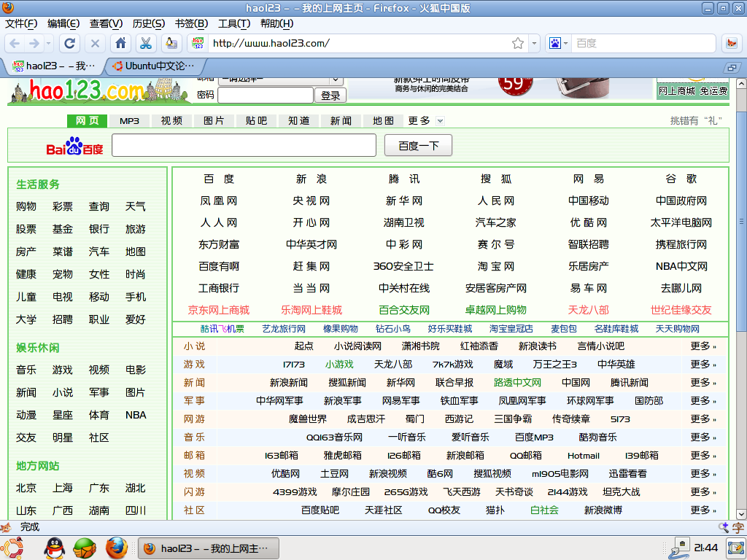Open the 百度贴吧 link in 社区 row
The height and width of the screenshot is (560, 747).
click(320, 510)
